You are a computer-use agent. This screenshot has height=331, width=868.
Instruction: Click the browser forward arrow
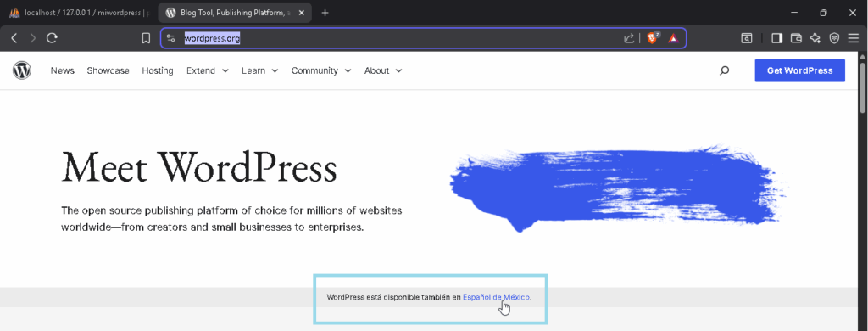click(33, 38)
